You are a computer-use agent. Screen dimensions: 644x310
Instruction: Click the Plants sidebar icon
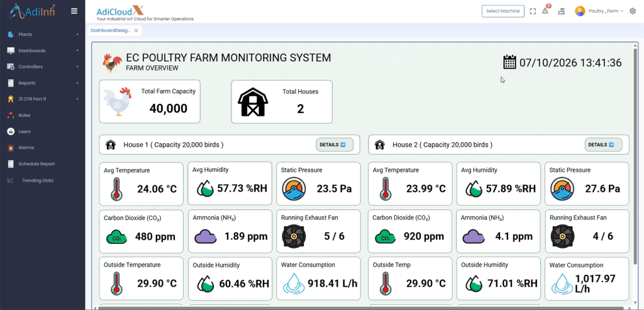pos(11,35)
